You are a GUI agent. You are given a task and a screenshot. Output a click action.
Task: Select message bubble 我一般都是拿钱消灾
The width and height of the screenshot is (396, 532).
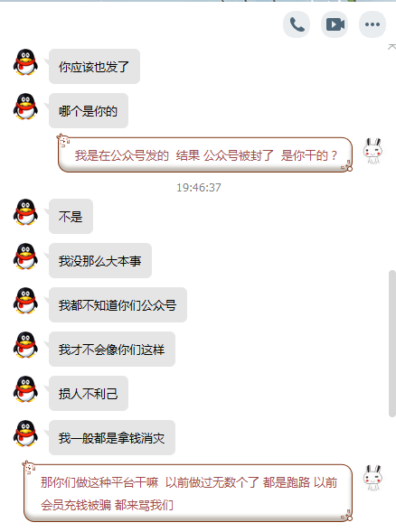(112, 438)
